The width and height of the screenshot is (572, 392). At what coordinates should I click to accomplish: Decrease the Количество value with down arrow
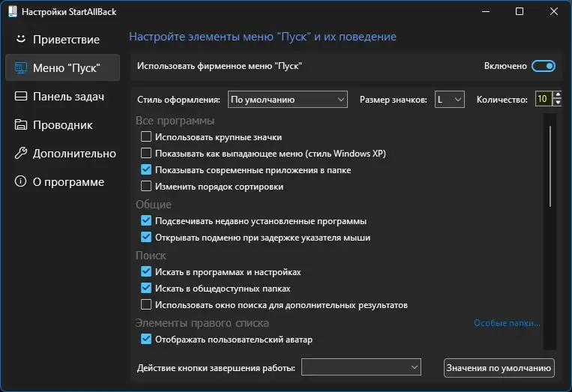coord(558,103)
